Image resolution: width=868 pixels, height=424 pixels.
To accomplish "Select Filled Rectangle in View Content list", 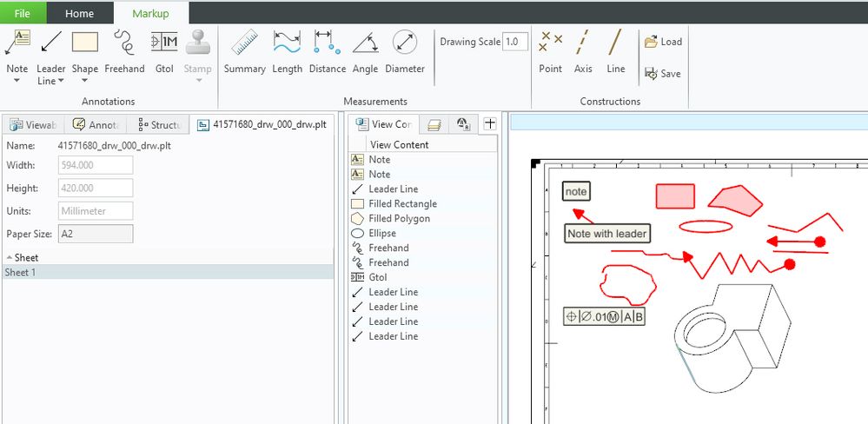I will [402, 204].
